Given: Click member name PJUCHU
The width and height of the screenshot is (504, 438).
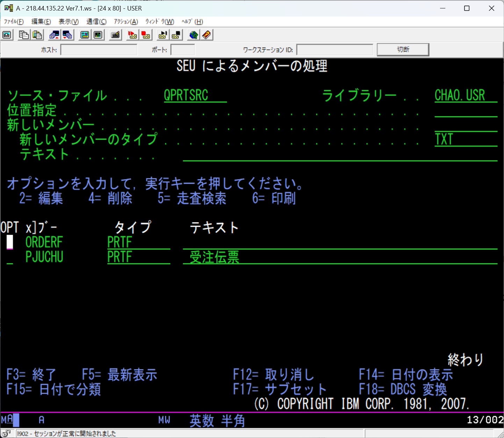Looking at the screenshot, I should [44, 257].
